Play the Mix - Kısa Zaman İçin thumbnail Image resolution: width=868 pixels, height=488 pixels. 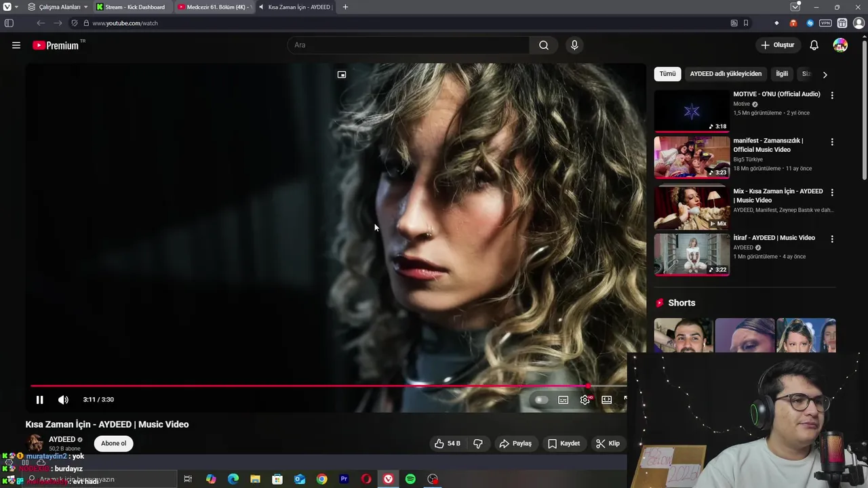pos(692,208)
